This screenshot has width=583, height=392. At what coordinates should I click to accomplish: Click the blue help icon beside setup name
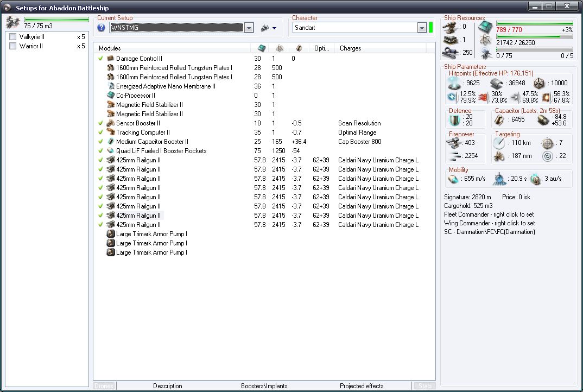pos(101,28)
